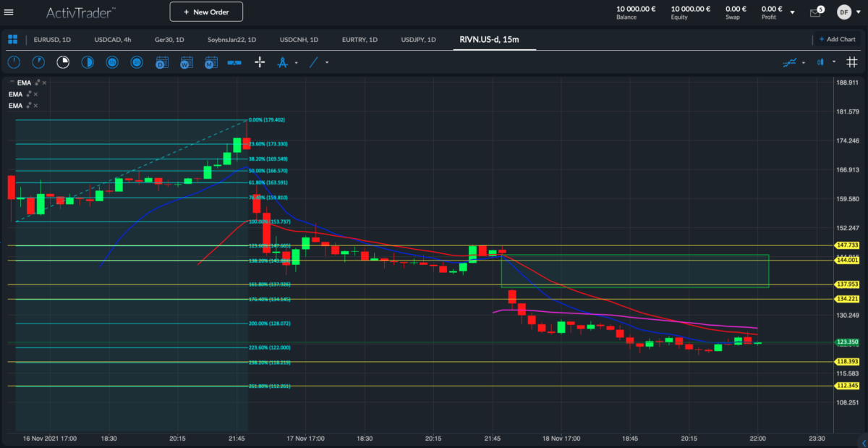Viewport: 868px width, 448px height.
Task: Open the hamburger main menu
Action: point(9,12)
